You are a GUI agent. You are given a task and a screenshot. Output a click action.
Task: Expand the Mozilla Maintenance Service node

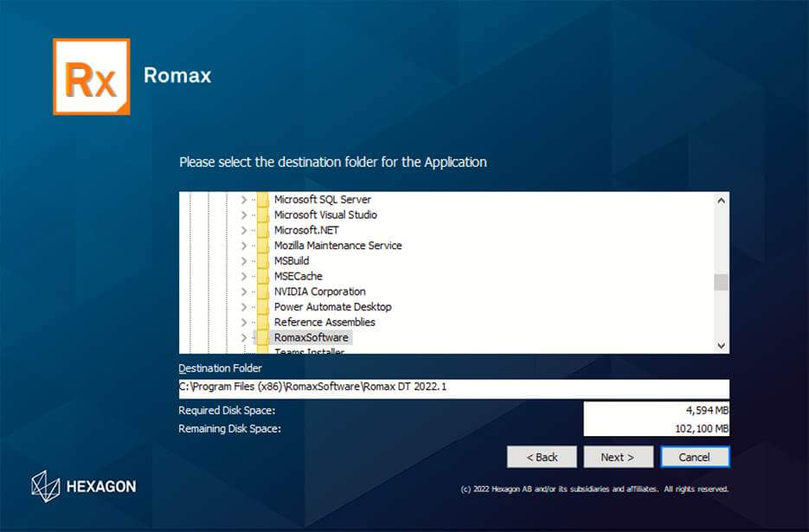coord(243,246)
